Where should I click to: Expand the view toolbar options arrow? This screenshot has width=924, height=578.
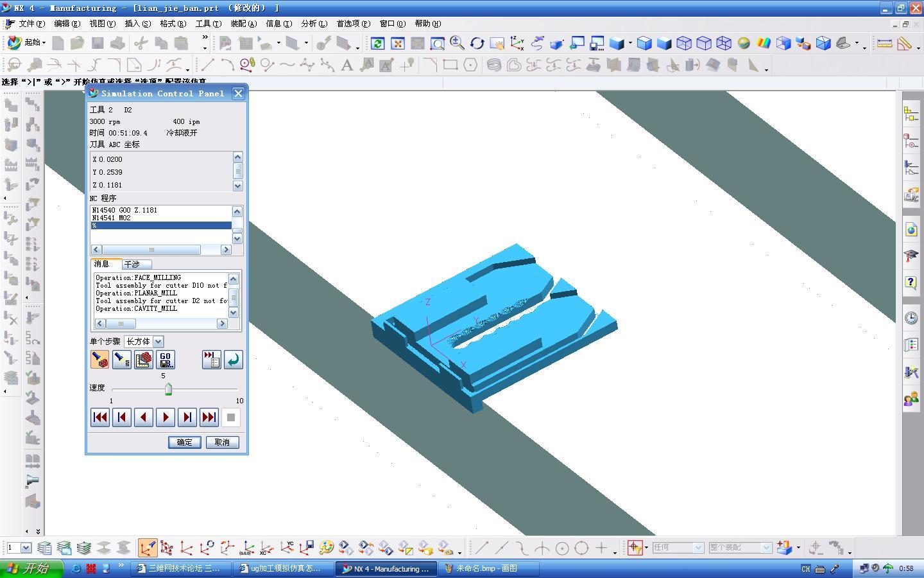pyautogui.click(x=864, y=47)
